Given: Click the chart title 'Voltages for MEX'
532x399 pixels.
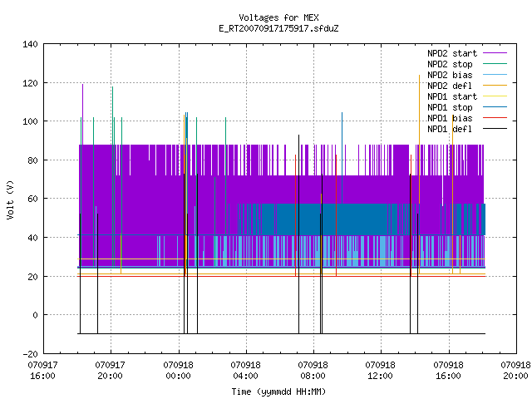Looking at the screenshot, I should pyautogui.click(x=278, y=17).
